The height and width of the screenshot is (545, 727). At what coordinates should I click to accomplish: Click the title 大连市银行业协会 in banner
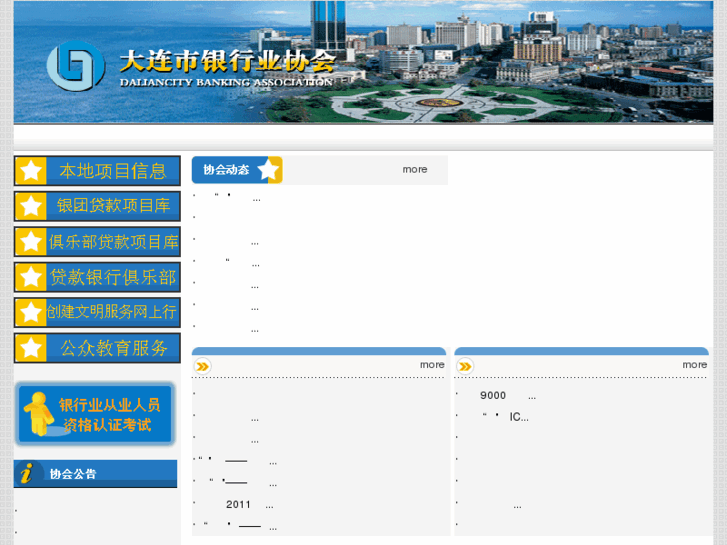pos(227,62)
